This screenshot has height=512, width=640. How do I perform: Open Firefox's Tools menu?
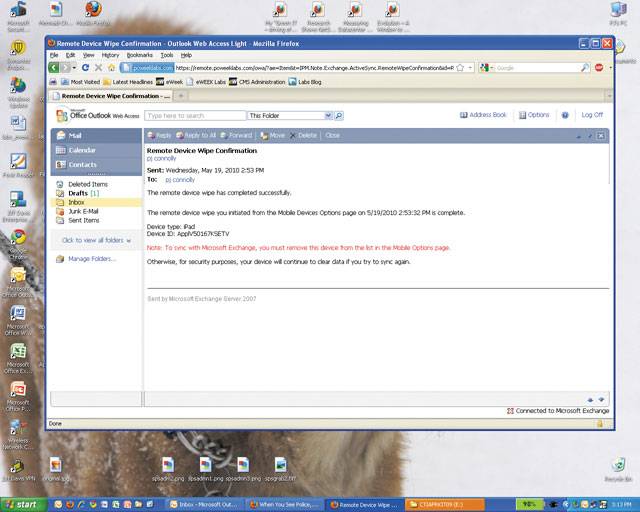(x=167, y=55)
